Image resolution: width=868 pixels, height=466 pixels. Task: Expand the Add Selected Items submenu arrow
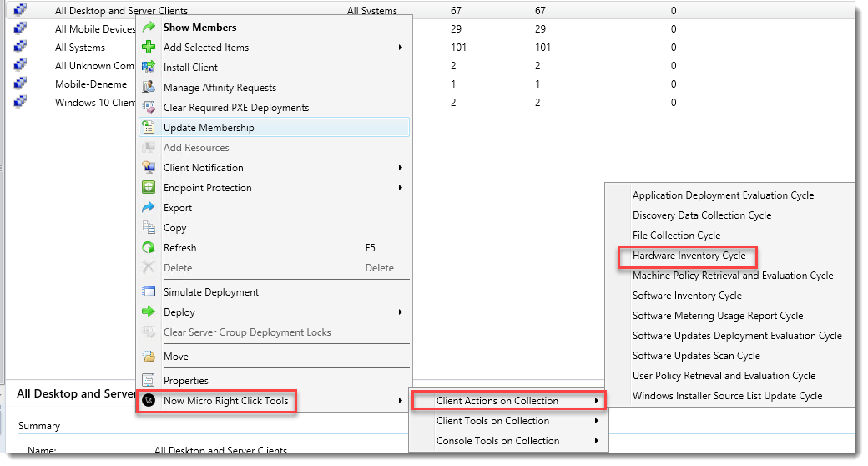click(401, 48)
